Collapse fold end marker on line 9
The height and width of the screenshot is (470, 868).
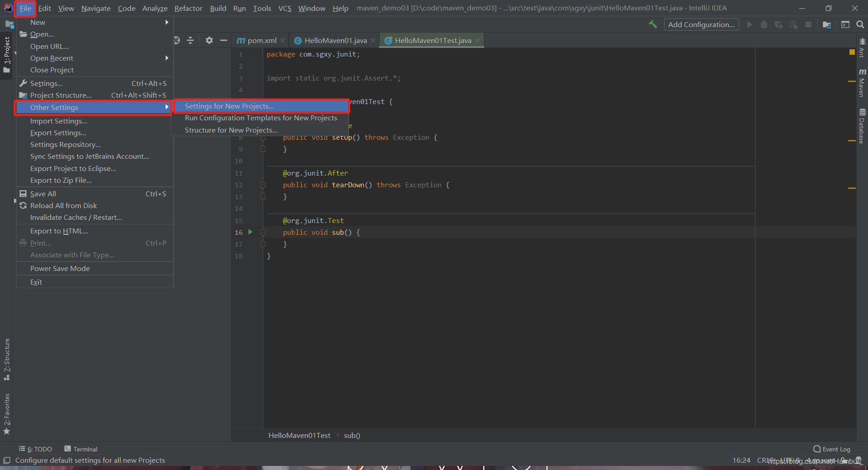263,149
